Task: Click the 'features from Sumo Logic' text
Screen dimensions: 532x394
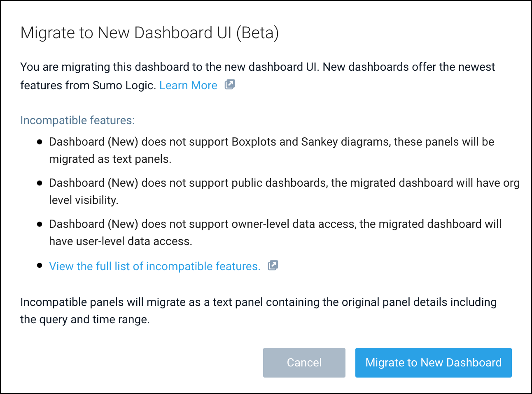Action: pos(88,86)
